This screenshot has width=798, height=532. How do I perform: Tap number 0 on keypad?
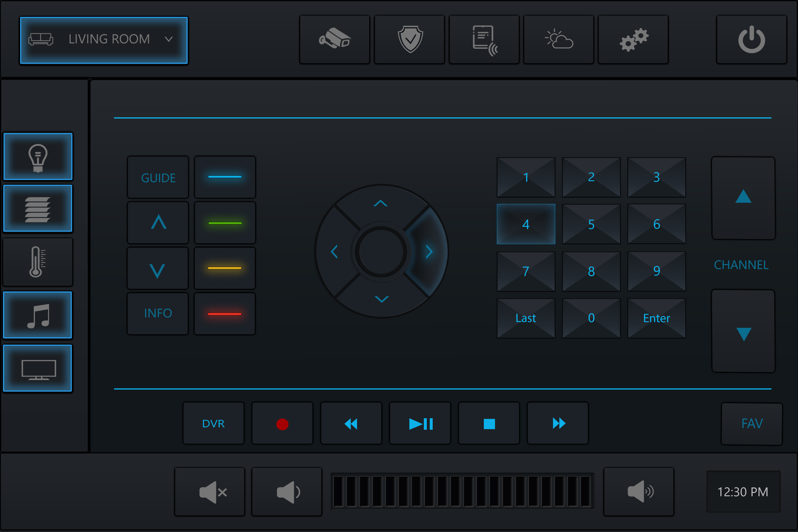tap(591, 318)
